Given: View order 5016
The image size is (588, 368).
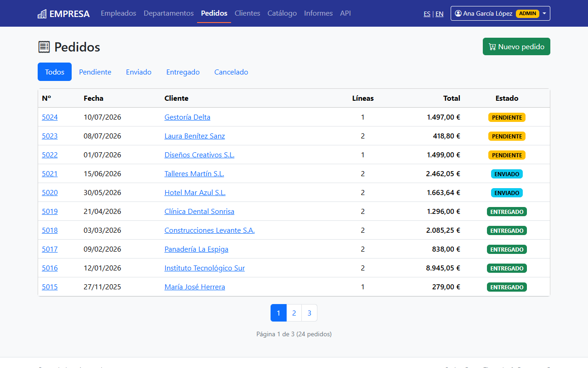Looking at the screenshot, I should click(50, 268).
